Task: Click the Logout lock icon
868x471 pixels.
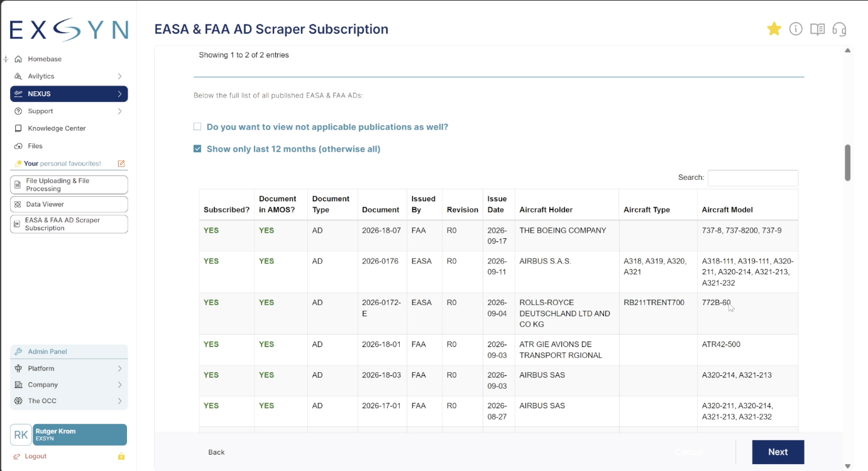Action: coord(121,456)
